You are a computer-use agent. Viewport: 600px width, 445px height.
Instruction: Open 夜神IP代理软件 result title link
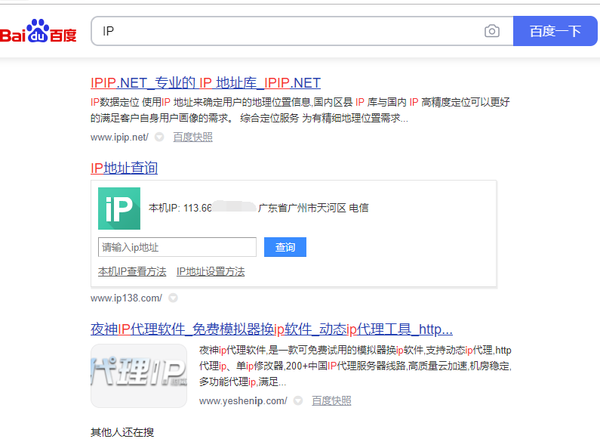271,329
